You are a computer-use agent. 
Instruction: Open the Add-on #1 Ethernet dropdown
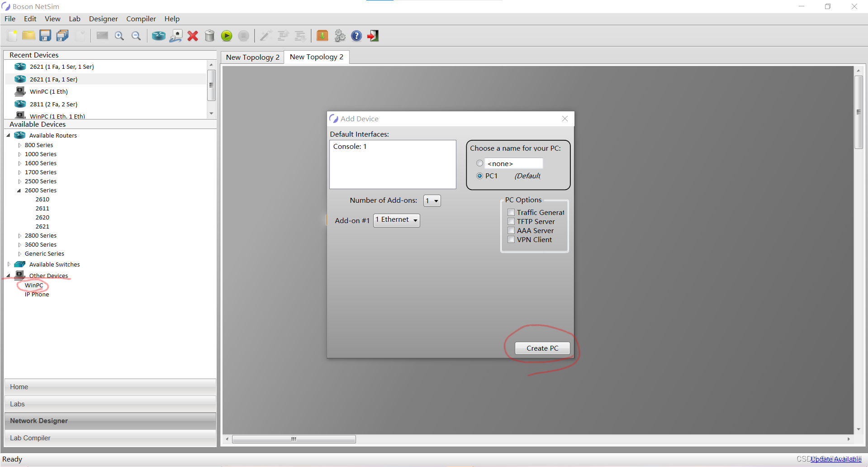397,220
